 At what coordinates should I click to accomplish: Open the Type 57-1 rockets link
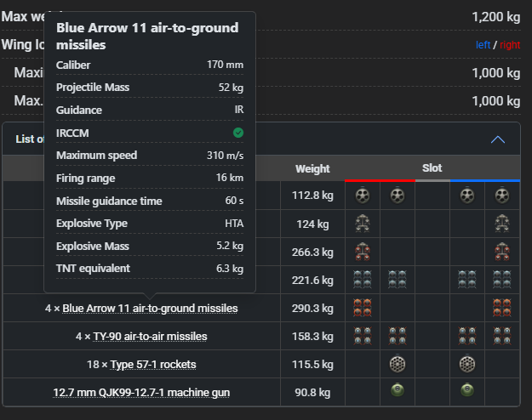(153, 365)
